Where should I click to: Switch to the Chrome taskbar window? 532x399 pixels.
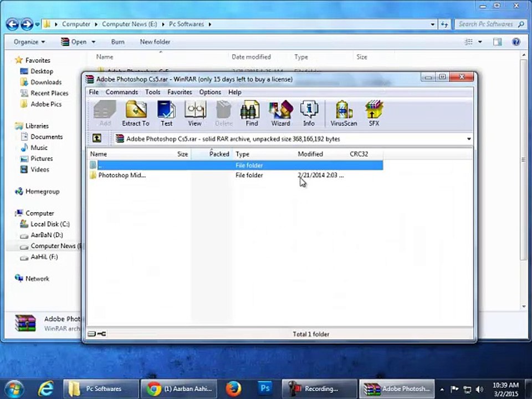tap(180, 389)
